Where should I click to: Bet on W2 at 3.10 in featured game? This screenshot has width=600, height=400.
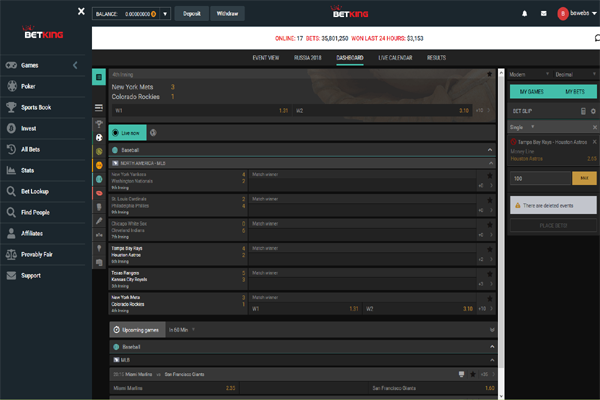point(383,111)
